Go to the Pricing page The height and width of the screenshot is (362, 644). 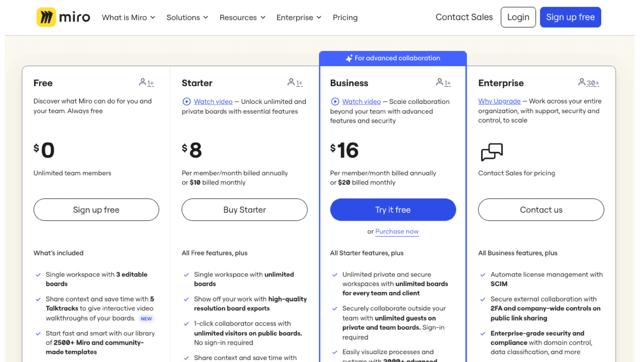coord(345,18)
